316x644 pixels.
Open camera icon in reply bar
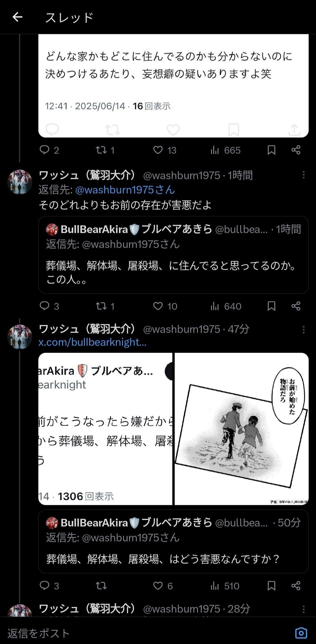click(301, 633)
